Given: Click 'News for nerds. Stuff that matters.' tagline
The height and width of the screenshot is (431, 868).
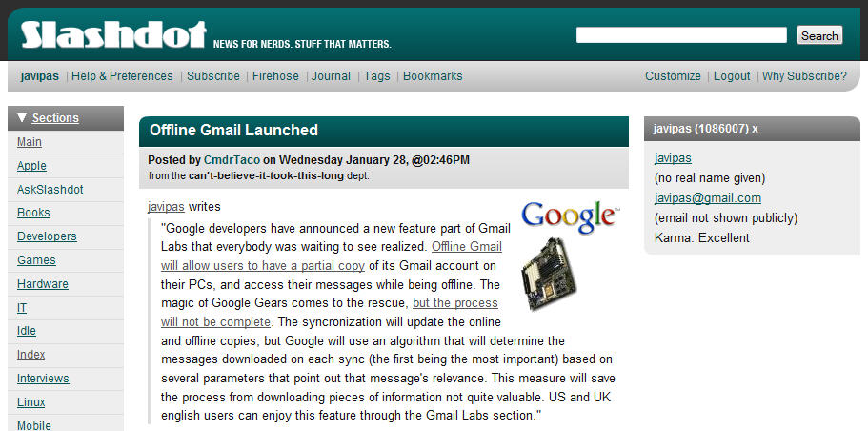Looking at the screenshot, I should coord(302,44).
